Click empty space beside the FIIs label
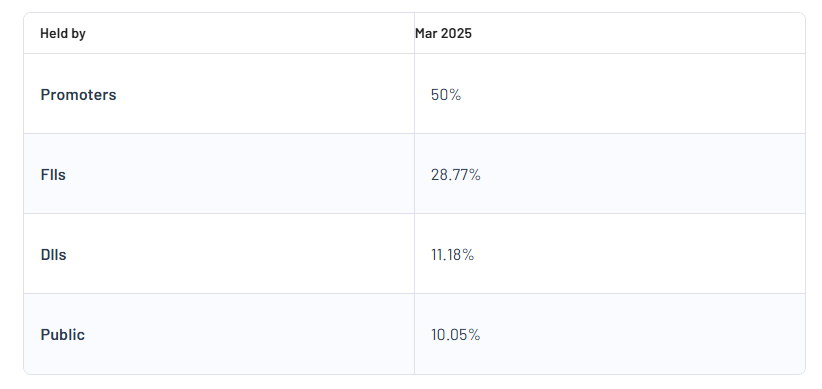 [x=240, y=175]
